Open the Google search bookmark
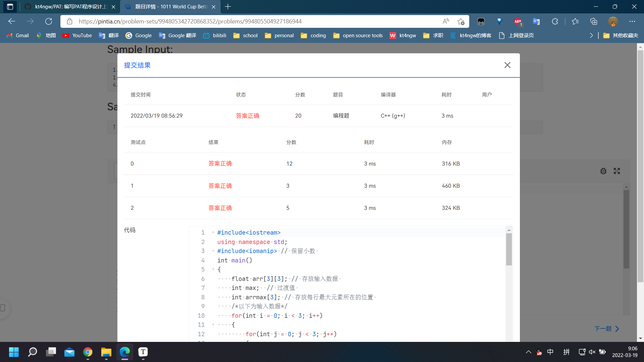 coord(139,36)
